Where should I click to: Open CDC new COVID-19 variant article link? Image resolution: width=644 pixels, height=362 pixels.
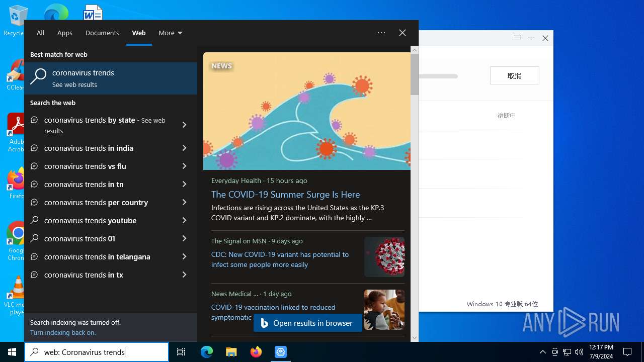tap(280, 259)
